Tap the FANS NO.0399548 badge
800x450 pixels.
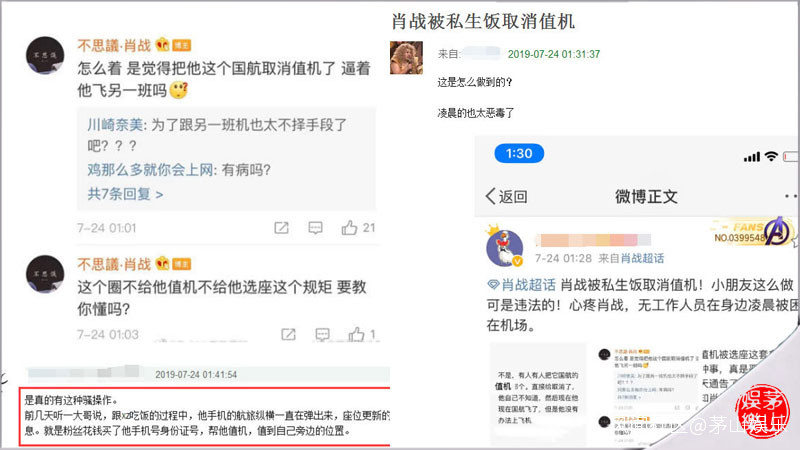pyautogui.click(x=753, y=232)
